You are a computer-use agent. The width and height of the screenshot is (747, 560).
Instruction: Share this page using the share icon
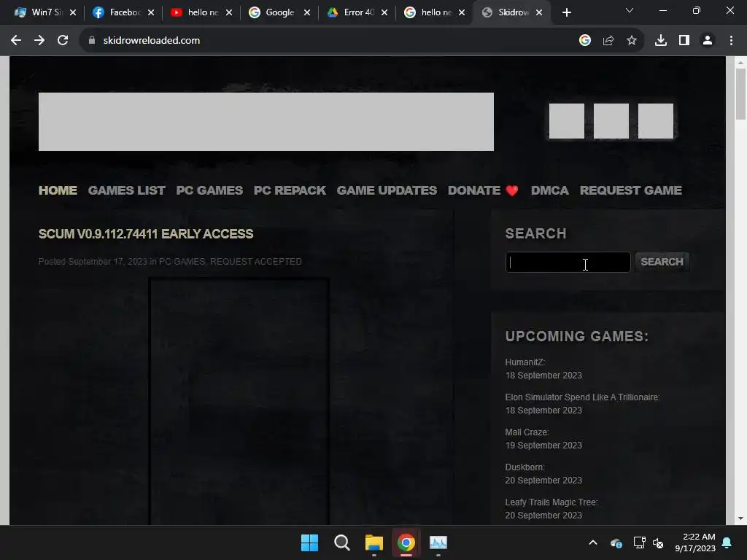[608, 41]
